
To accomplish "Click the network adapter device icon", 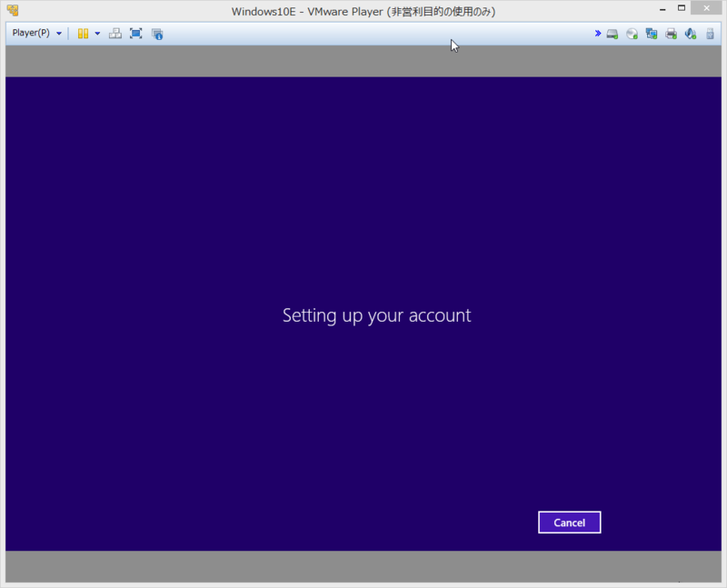I will [652, 34].
